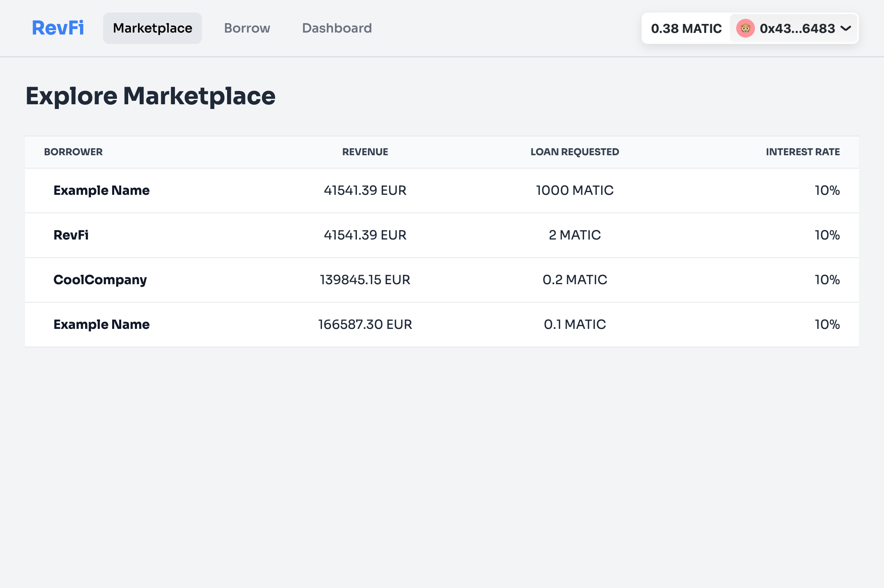Click the Explore Marketplace heading

[151, 96]
